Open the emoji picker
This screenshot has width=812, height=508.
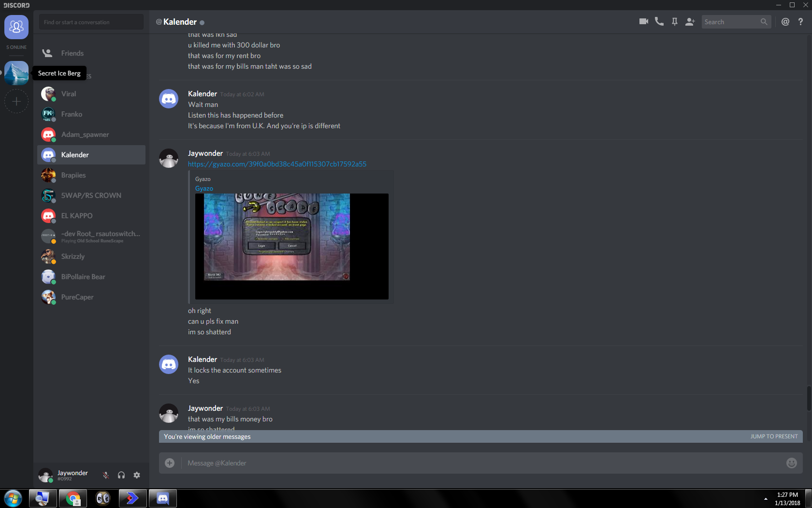coord(791,463)
